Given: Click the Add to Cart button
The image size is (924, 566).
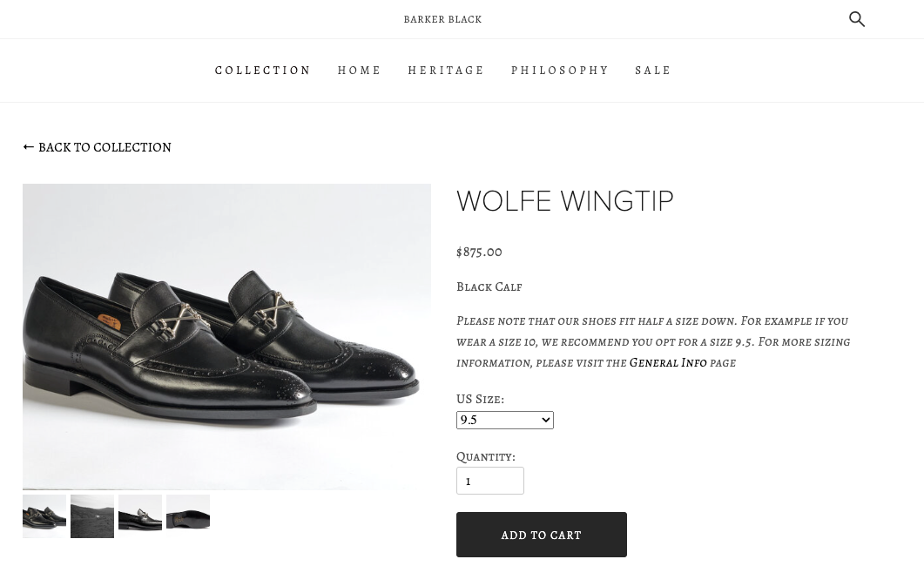Looking at the screenshot, I should (541, 535).
